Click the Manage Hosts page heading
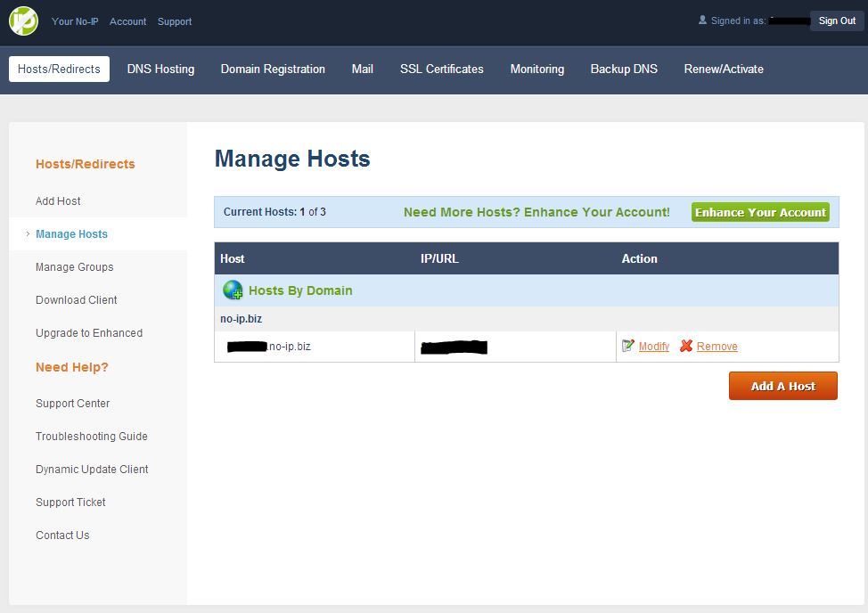 click(x=292, y=159)
